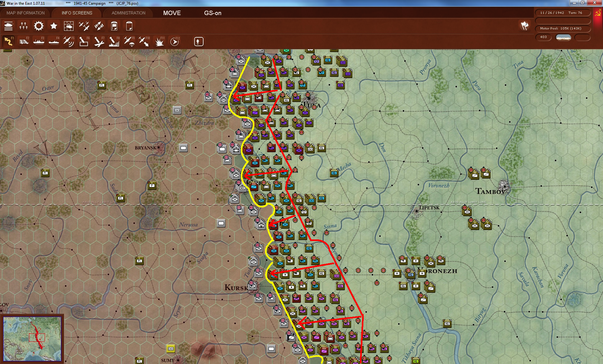Select the white unit counter near Nerussa
The height and width of the screenshot is (364, 603).
[221, 223]
